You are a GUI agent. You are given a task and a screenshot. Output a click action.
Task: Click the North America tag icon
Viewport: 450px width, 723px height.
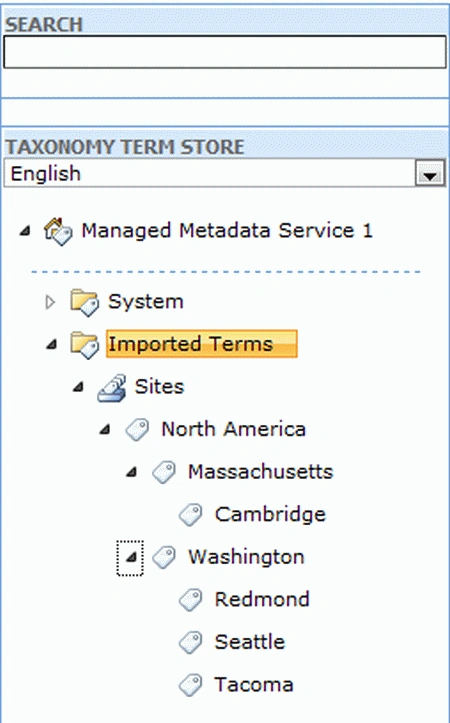tap(137, 430)
